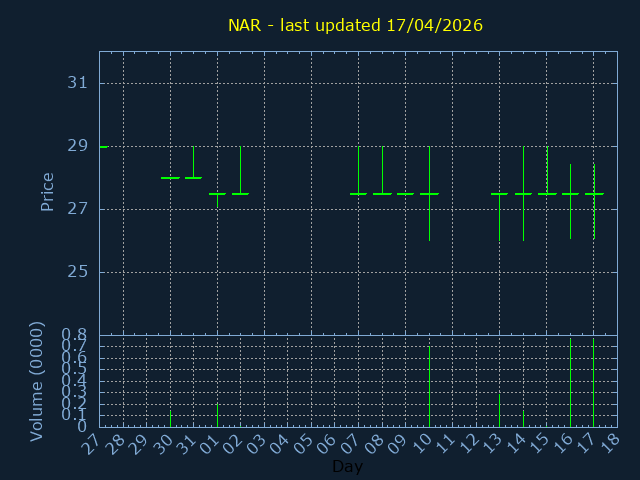Select the price bar for day 30
Viewport: 640px width, 480px height.
[170, 178]
